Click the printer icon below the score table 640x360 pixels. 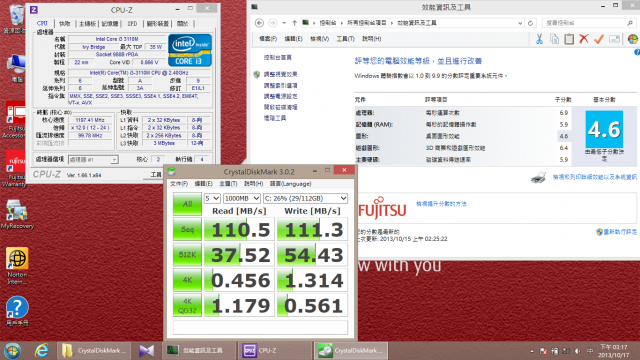539,178
